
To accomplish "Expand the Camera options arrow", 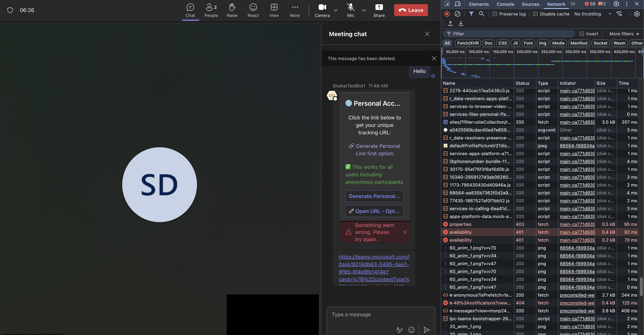I will coord(336,10).
